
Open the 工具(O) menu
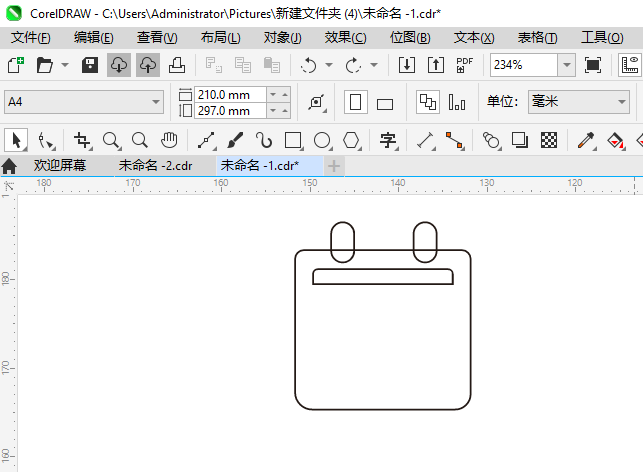click(602, 37)
